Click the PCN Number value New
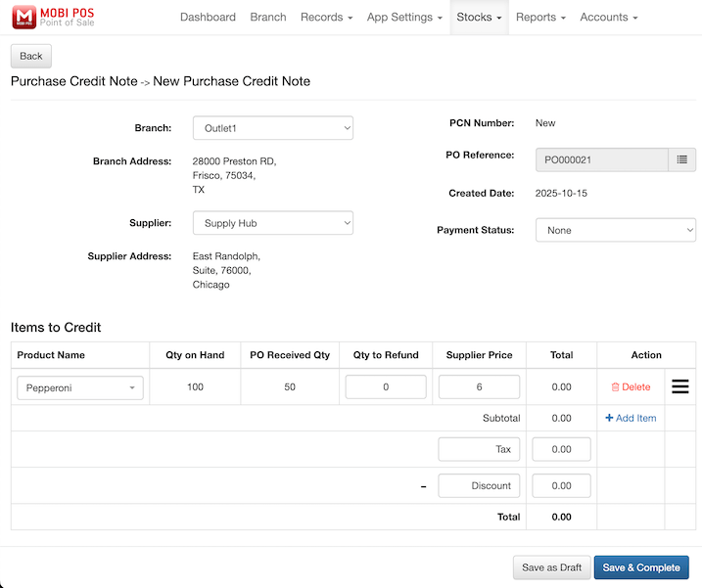The width and height of the screenshot is (702, 588). (545, 123)
